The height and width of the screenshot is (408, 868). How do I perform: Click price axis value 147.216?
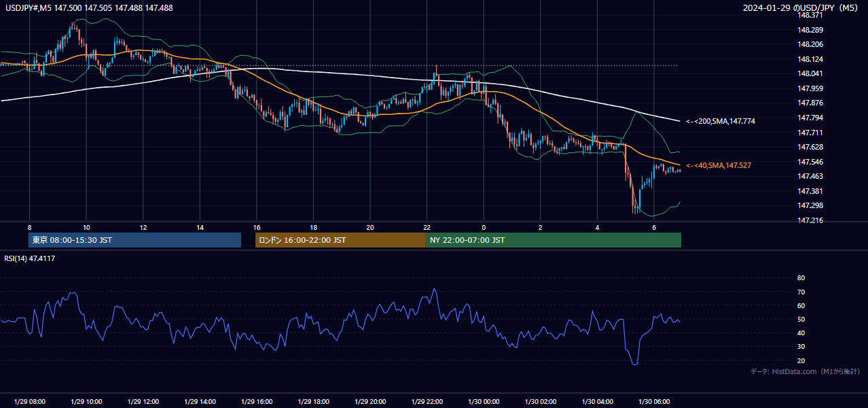click(810, 220)
